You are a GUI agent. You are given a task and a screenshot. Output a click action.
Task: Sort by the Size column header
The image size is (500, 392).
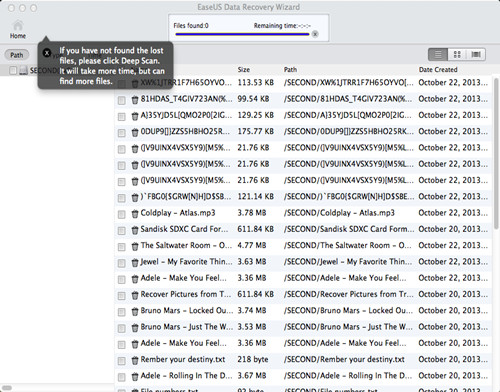pos(244,70)
